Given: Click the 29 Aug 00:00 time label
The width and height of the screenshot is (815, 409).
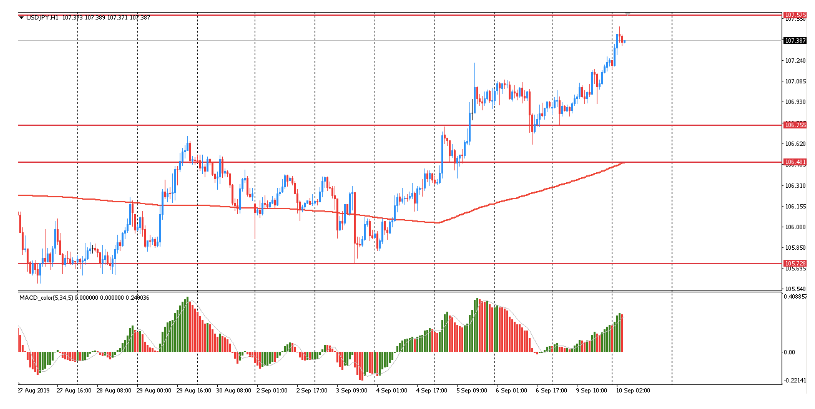Looking at the screenshot, I should click(x=155, y=390).
